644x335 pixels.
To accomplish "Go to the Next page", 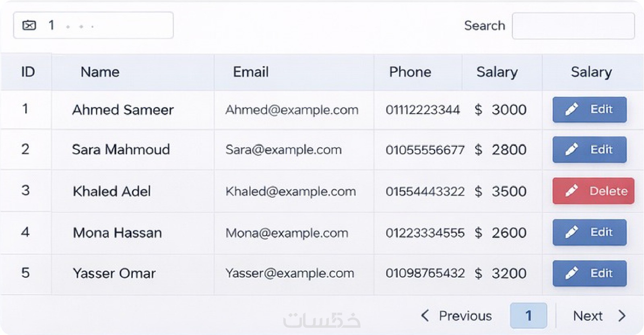I will point(588,316).
